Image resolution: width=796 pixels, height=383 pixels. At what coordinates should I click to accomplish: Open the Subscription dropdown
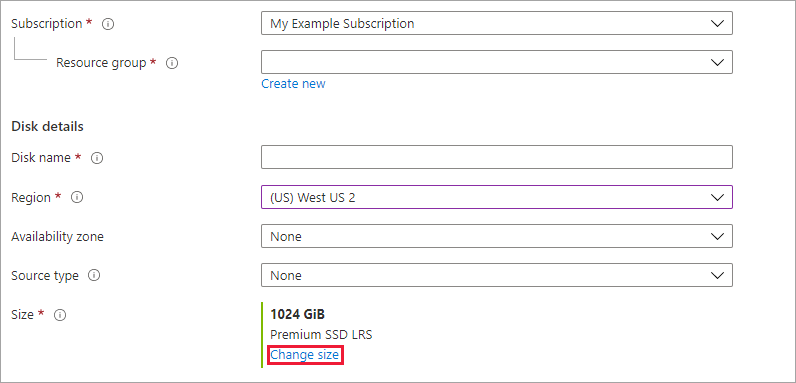click(x=496, y=23)
